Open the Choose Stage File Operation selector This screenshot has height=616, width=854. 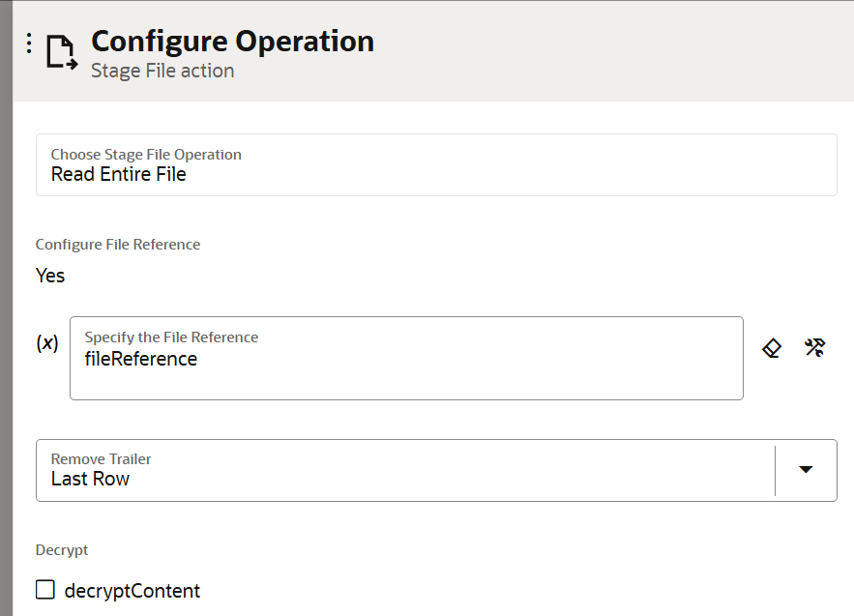point(436,164)
